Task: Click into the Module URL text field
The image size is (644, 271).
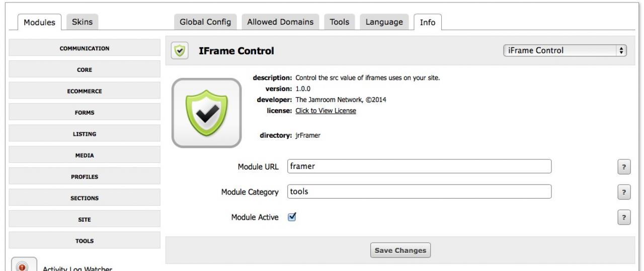Action: [419, 167]
